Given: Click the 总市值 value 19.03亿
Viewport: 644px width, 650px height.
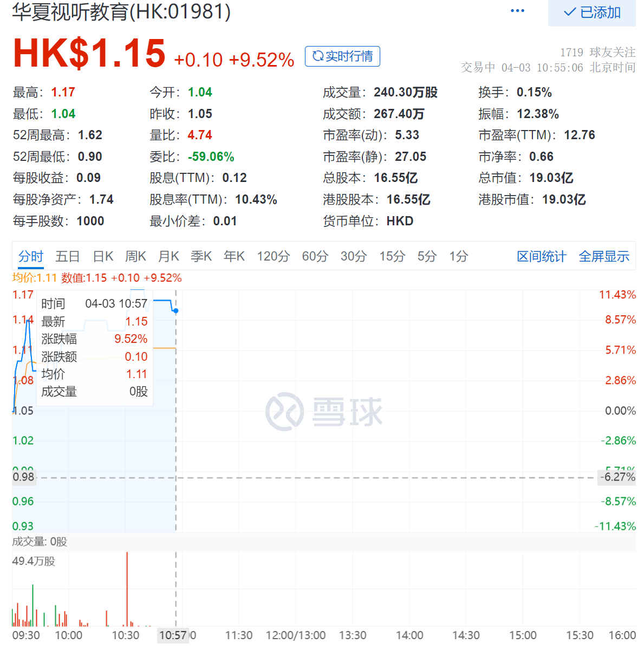Looking at the screenshot, I should click(x=551, y=178).
